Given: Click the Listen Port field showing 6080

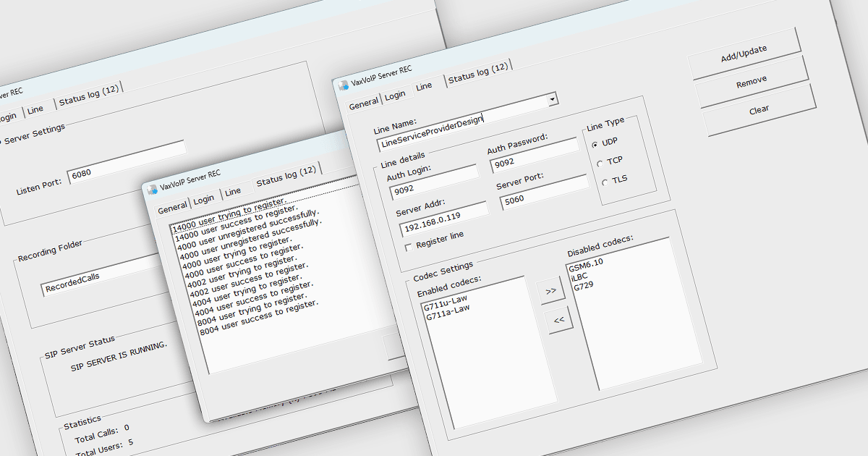Looking at the screenshot, I should [x=127, y=164].
